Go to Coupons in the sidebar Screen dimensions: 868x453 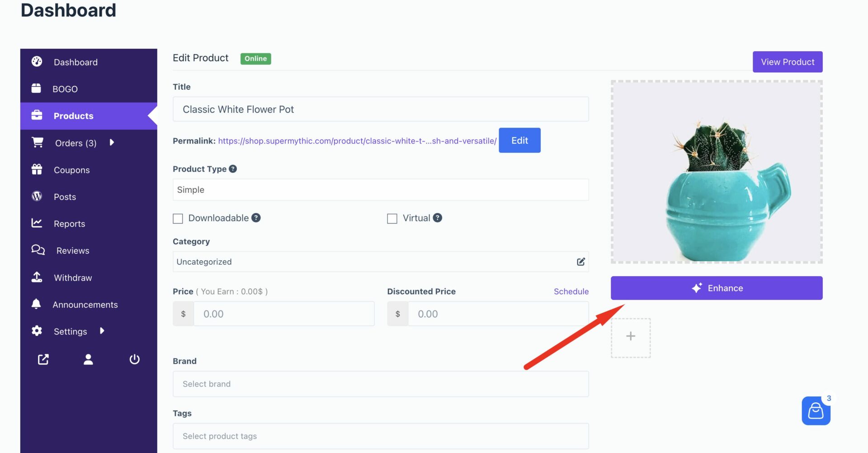[x=71, y=170]
